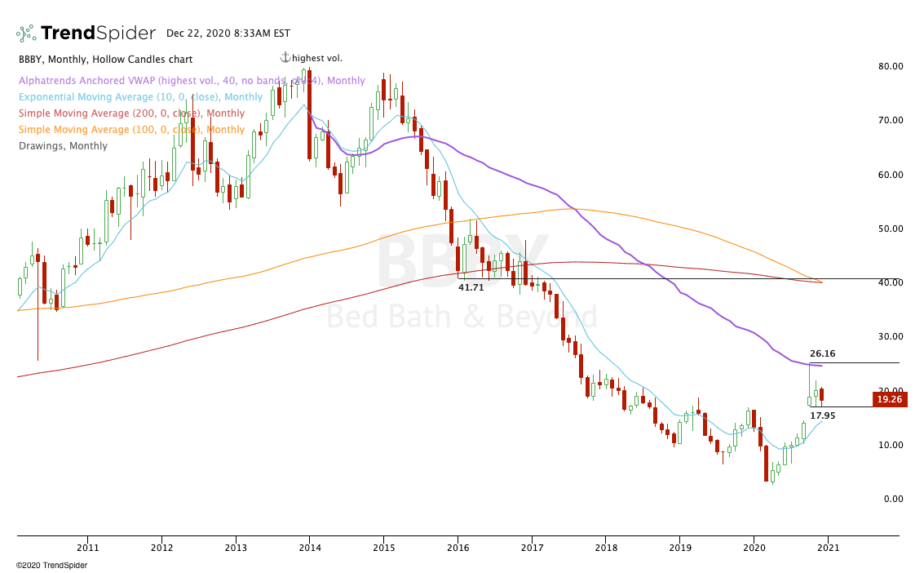Click the Dec 22, 2020 timestamp text
This screenshot has width=924, height=573.
[x=228, y=33]
